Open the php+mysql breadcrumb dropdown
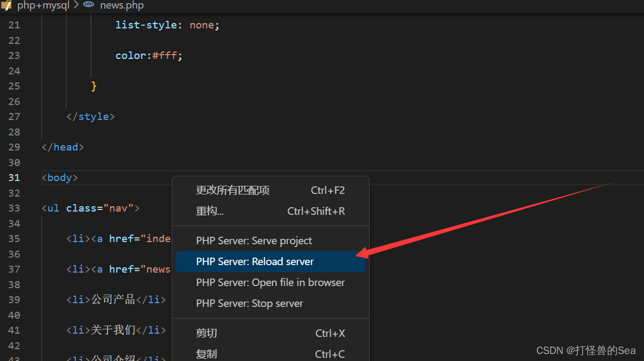The image size is (644, 361). click(x=43, y=5)
